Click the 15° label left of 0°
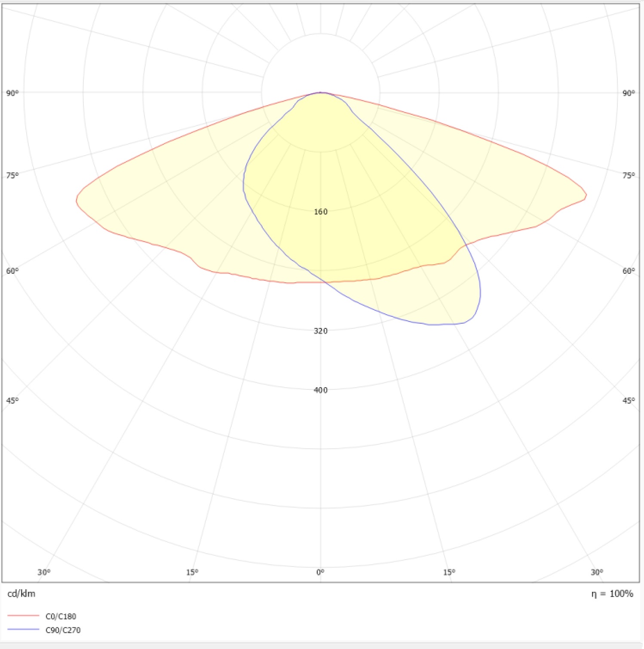This screenshot has width=644, height=649. point(192,572)
